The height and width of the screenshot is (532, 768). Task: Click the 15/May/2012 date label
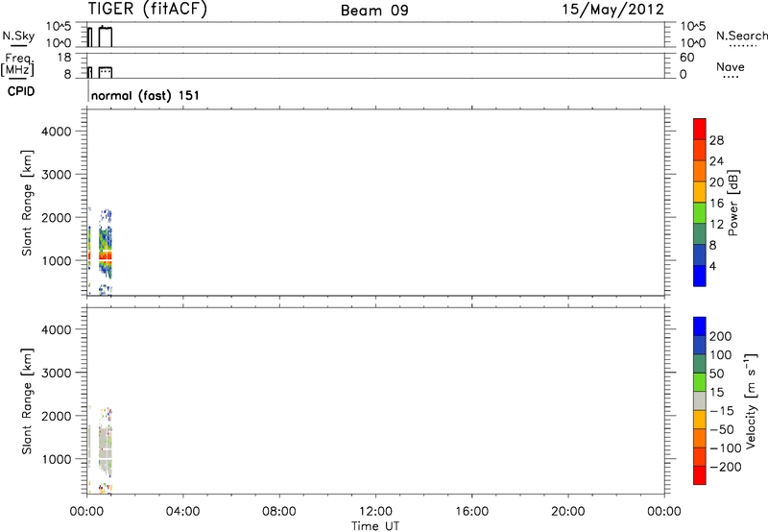pyautogui.click(x=612, y=10)
